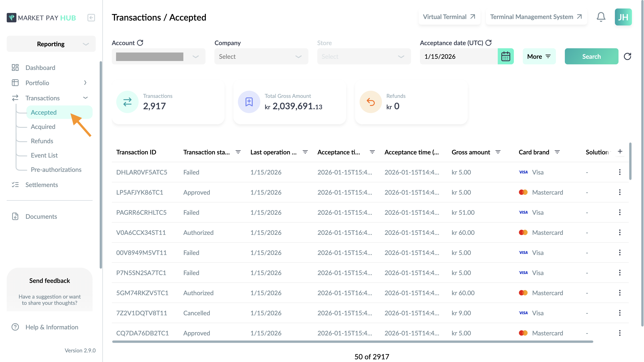Filter the Card brand column
The height and width of the screenshot is (362, 644).
coord(557,152)
